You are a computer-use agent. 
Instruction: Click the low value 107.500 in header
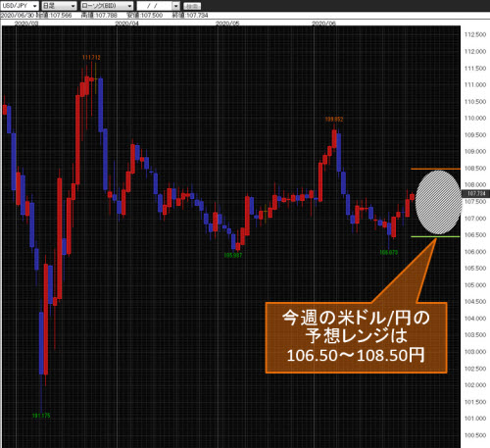(152, 16)
